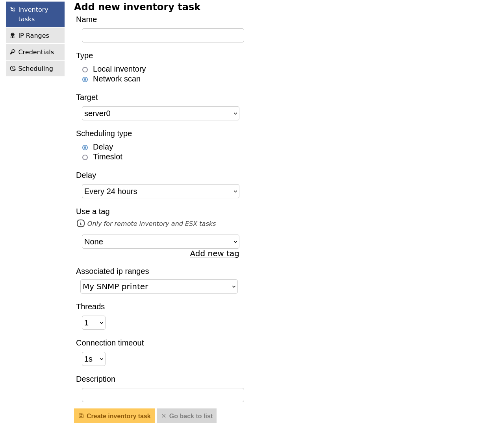The width and height of the screenshot is (504, 423).
Task: Open the Use a tag dropdown
Action: click(161, 242)
